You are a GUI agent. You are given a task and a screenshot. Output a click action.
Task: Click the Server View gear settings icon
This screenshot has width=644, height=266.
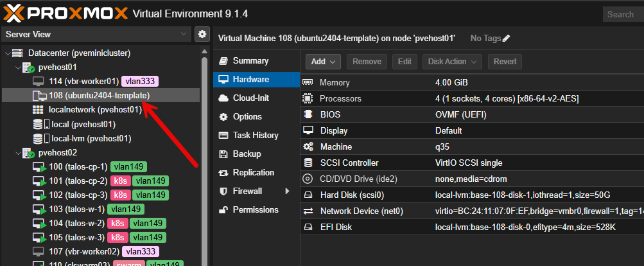click(x=202, y=34)
